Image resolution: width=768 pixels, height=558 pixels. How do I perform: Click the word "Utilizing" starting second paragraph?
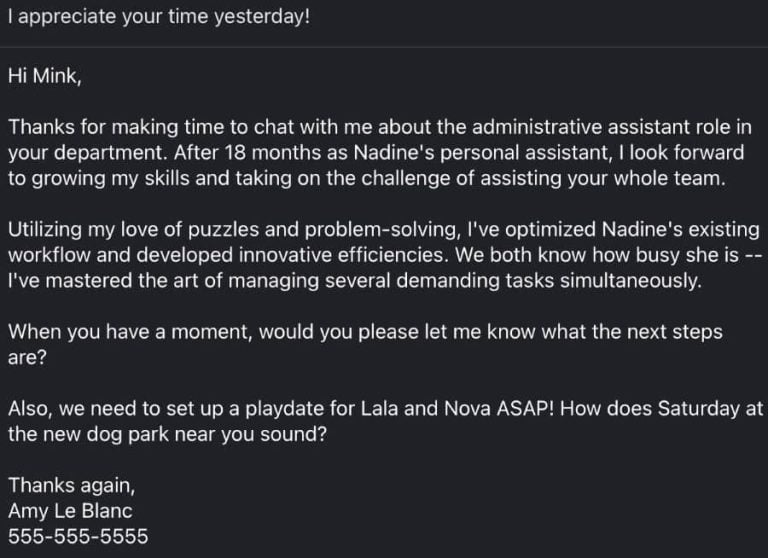pos(48,230)
